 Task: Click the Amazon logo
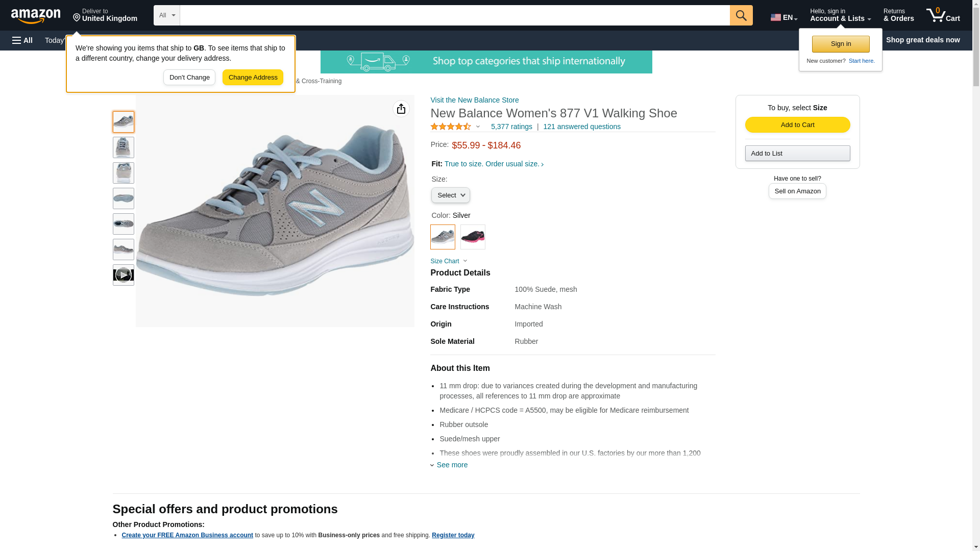36,16
